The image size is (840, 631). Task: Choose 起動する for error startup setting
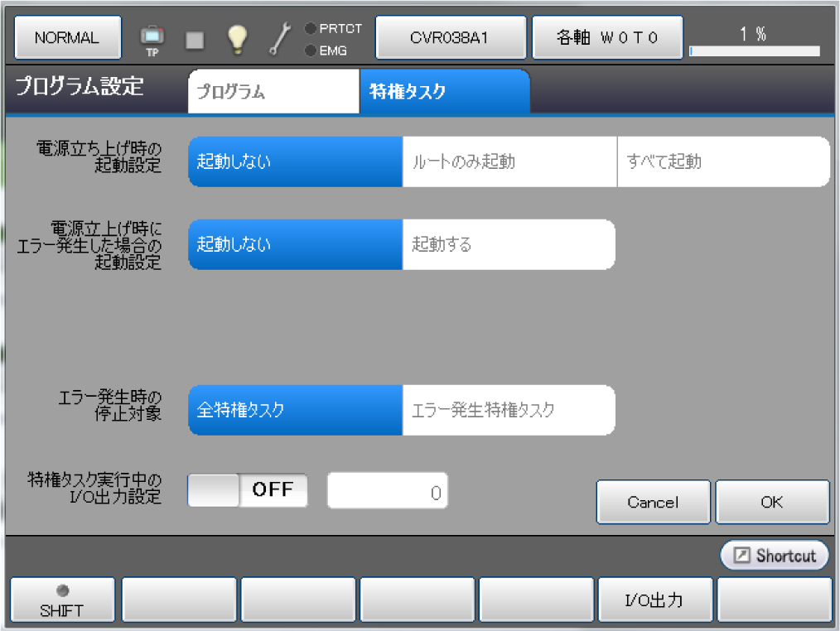[509, 244]
